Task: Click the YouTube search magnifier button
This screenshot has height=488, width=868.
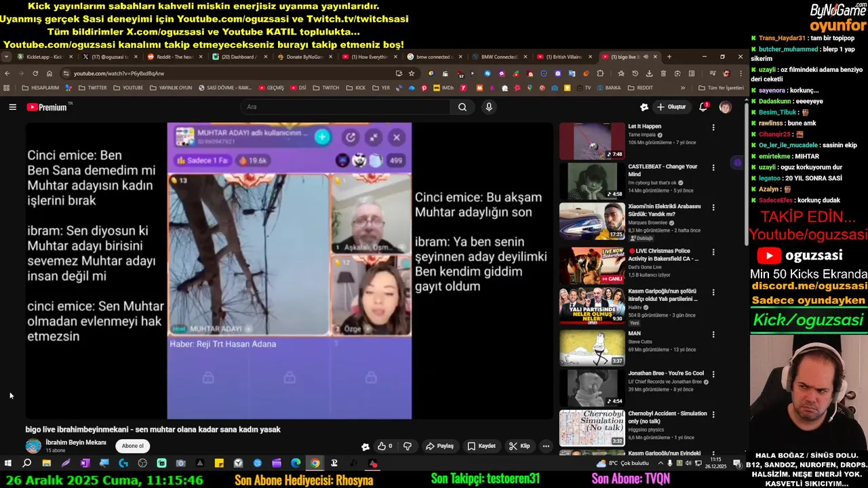Action: pos(462,107)
